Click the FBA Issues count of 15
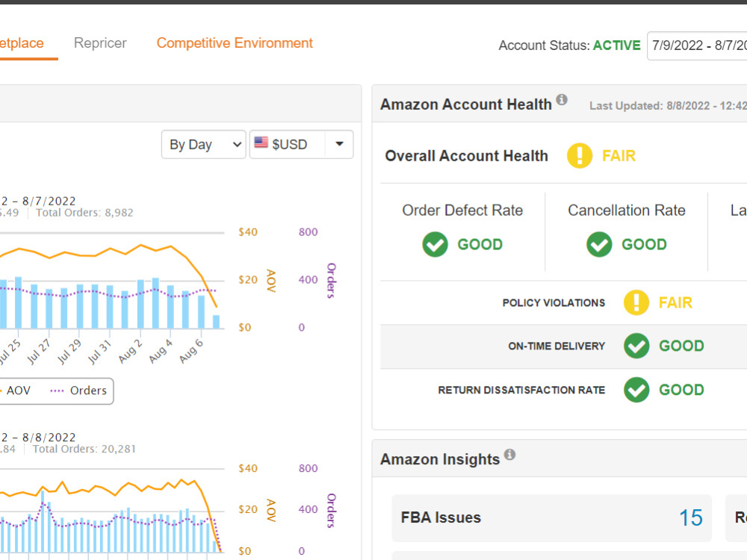 691,517
